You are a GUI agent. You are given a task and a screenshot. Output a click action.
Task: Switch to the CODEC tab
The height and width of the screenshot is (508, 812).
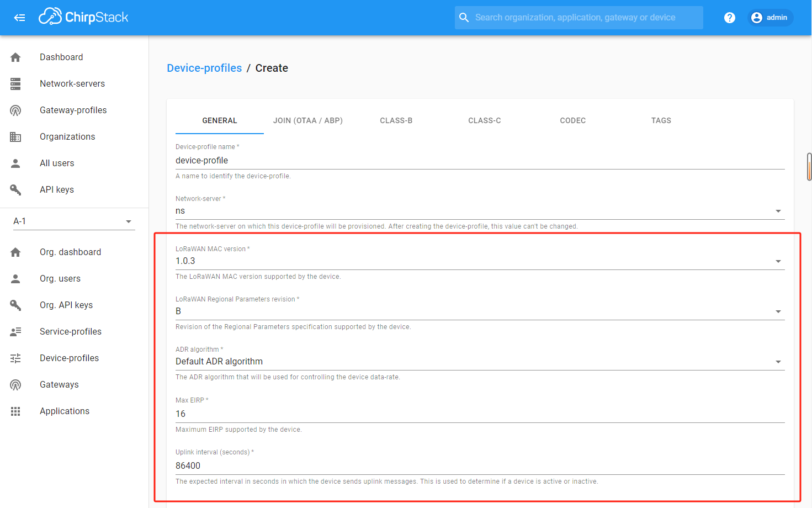(572, 120)
